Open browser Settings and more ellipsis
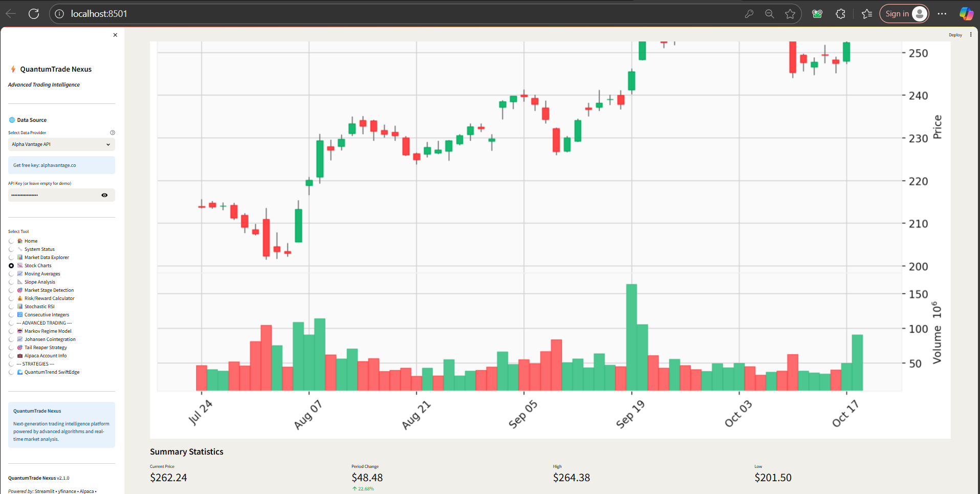This screenshot has width=980, height=494. pyautogui.click(x=942, y=14)
